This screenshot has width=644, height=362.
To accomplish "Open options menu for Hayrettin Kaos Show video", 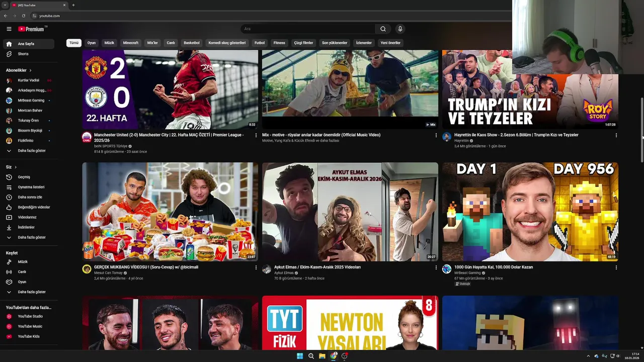I will pyautogui.click(x=616, y=135).
